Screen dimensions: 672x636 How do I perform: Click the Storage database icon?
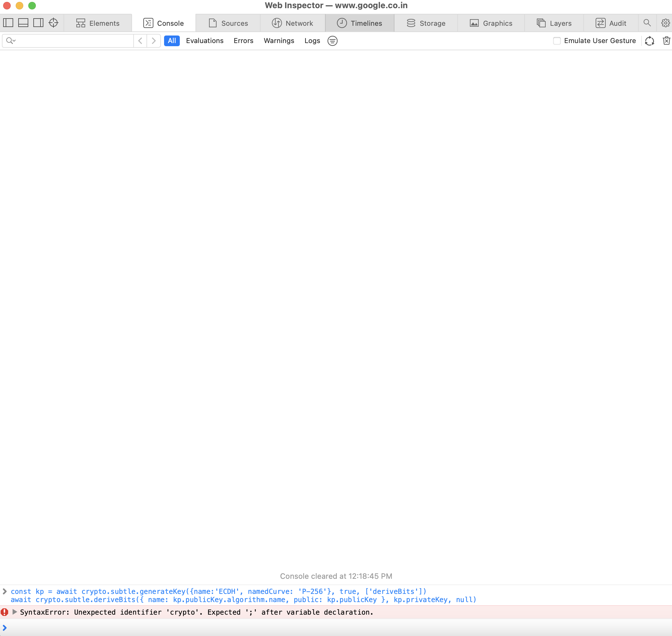tap(411, 23)
